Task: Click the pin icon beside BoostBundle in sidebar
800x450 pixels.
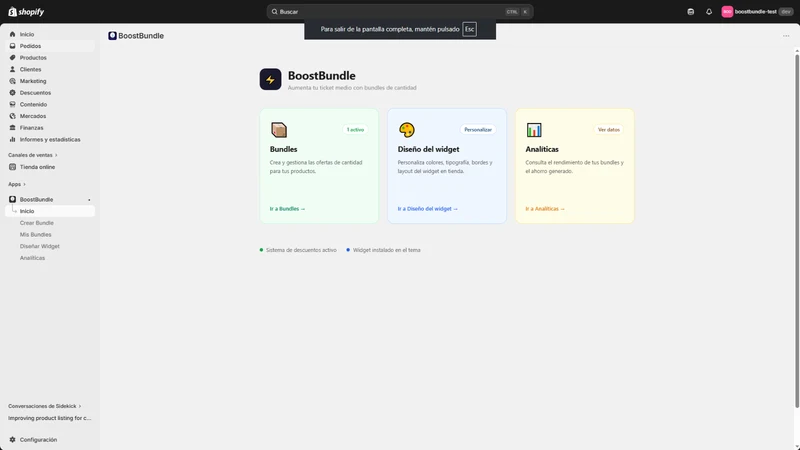Action: pos(89,200)
